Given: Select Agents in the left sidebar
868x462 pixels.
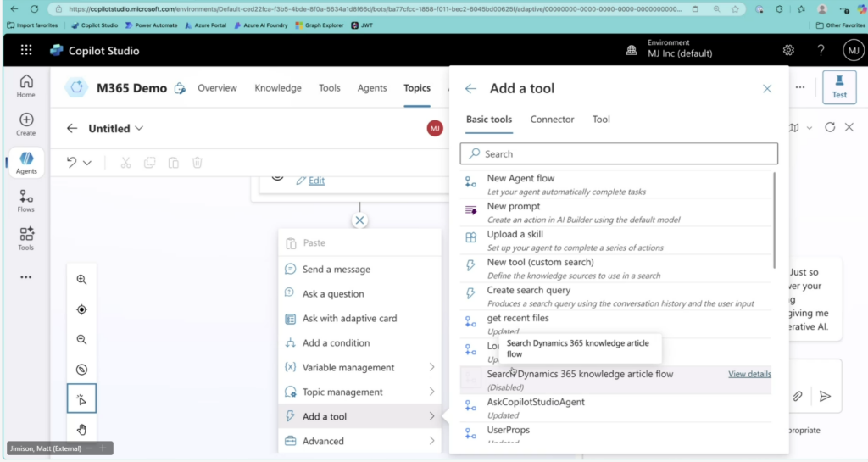Looking at the screenshot, I should tap(26, 163).
